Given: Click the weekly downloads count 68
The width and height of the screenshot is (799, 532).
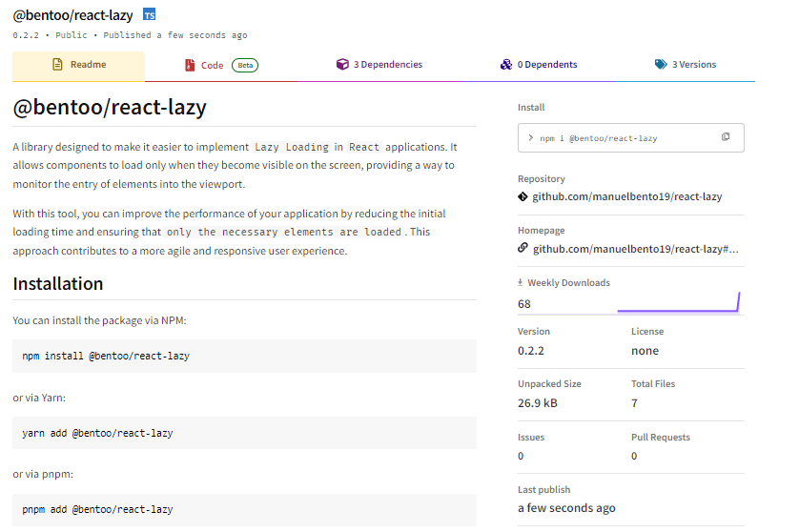Looking at the screenshot, I should [523, 304].
